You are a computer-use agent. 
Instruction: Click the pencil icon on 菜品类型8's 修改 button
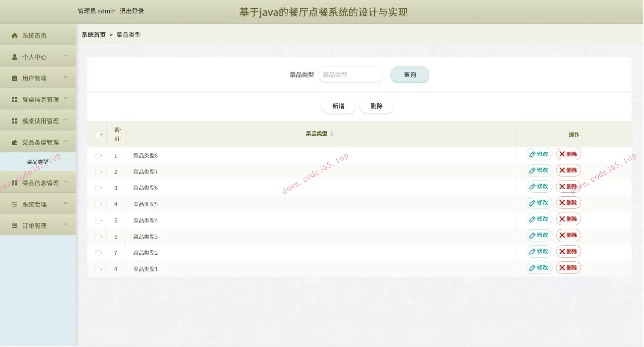coord(532,154)
